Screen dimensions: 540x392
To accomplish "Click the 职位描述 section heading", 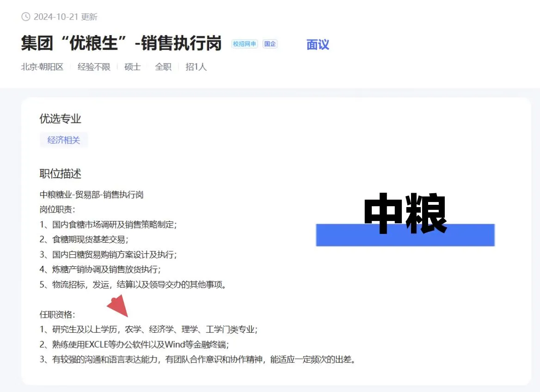I will (60, 174).
